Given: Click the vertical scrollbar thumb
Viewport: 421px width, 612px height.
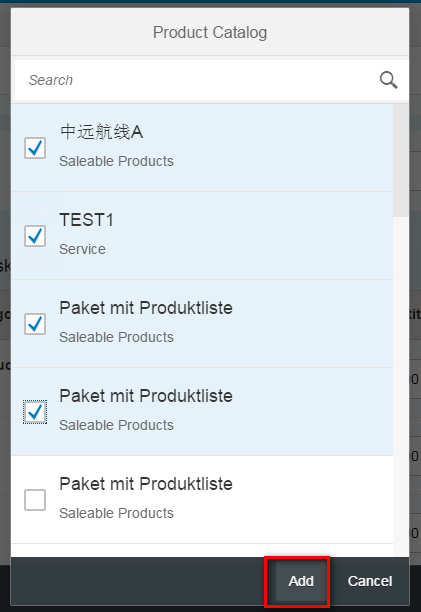Looking at the screenshot, I should [x=401, y=160].
